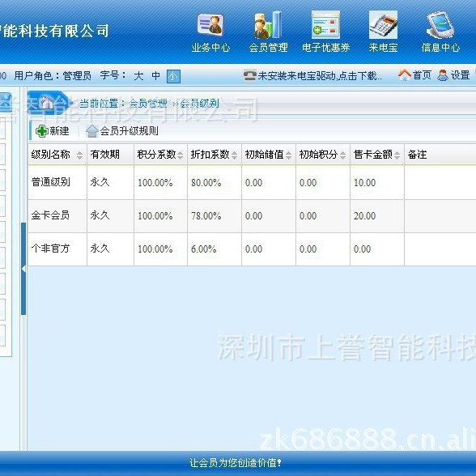
Task: Open the 业务中心 icon
Action: (210, 25)
